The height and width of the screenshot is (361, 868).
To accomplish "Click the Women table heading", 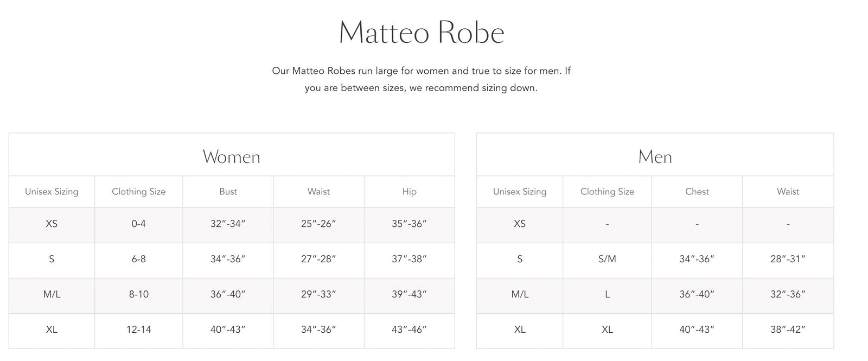I will point(231,157).
